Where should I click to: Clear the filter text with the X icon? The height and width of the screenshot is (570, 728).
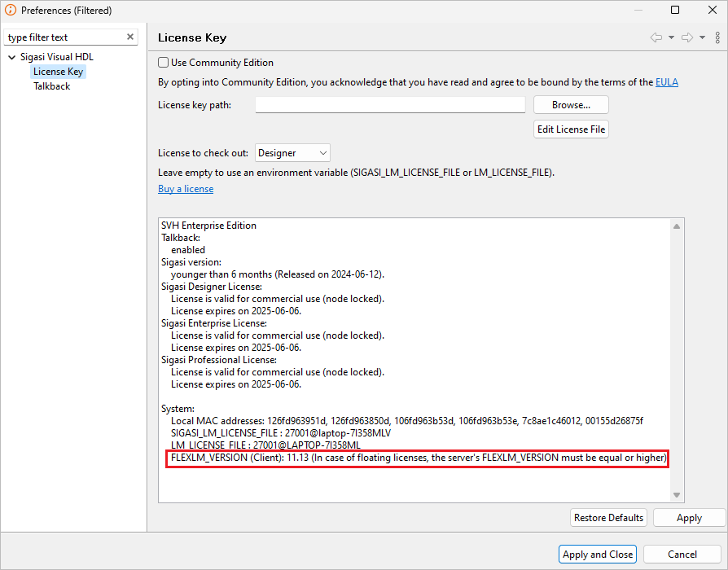pyautogui.click(x=130, y=37)
